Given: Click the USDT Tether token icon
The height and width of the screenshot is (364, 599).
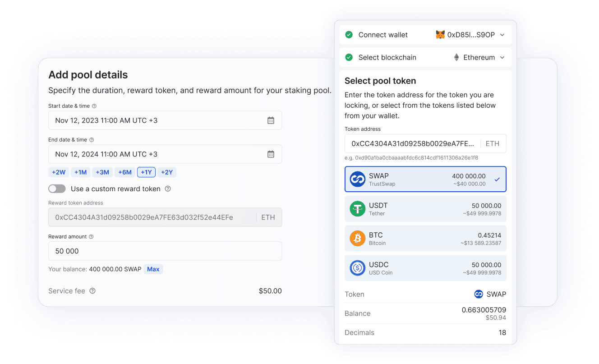Looking at the screenshot, I should click(358, 209).
